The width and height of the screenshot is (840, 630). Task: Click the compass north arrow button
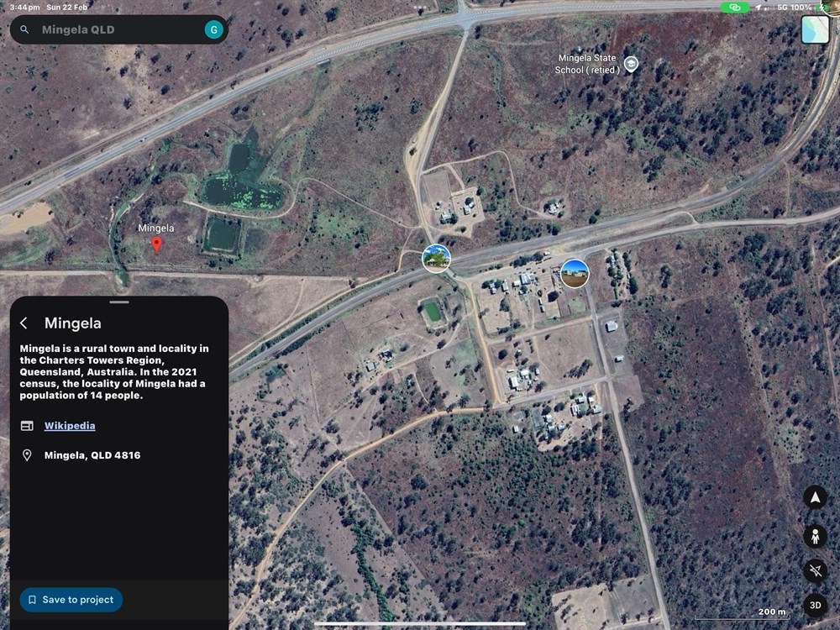[815, 497]
